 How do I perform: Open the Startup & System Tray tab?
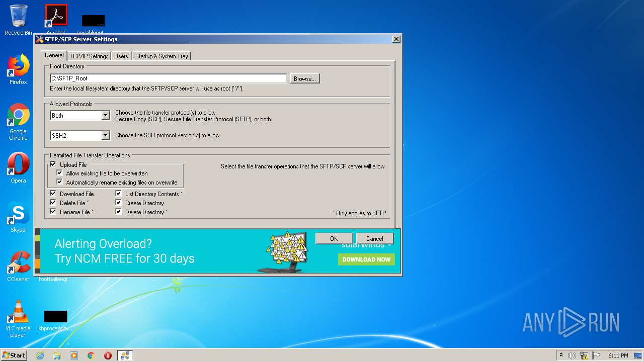tap(162, 56)
